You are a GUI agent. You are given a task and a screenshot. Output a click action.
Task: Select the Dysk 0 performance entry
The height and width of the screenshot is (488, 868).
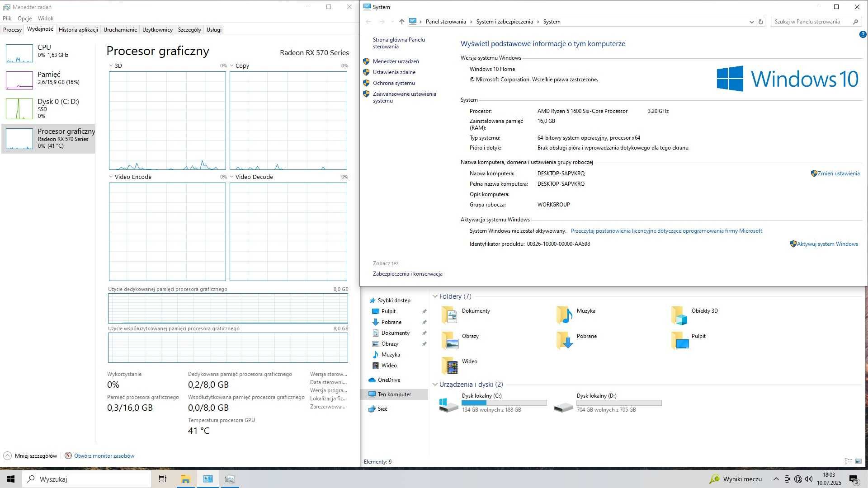tap(48, 108)
